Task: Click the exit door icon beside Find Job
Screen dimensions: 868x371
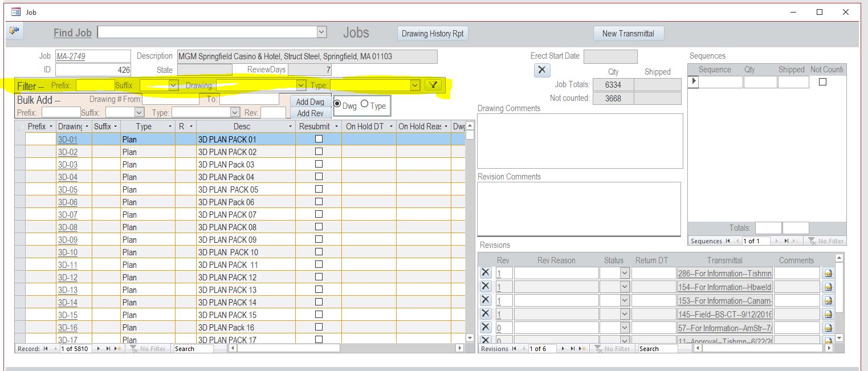Action: point(14,31)
